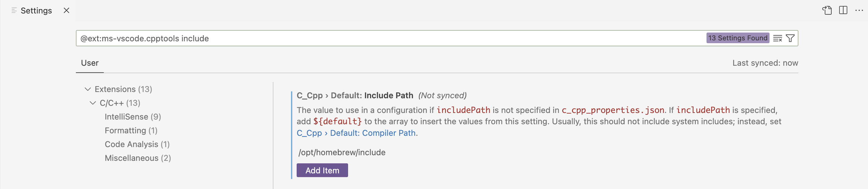Select IntelliSense (9) in the sidebar tree
Image resolution: width=868 pixels, height=189 pixels.
click(133, 117)
